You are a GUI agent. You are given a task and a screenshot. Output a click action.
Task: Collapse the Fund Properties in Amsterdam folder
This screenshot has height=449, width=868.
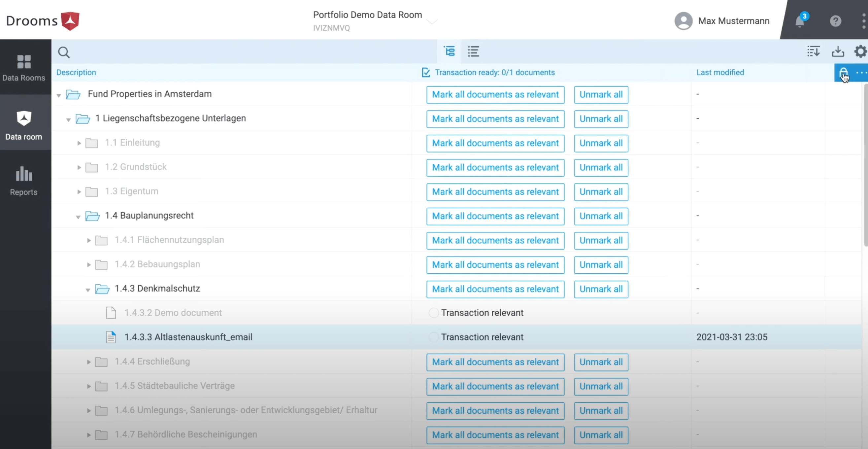58,95
